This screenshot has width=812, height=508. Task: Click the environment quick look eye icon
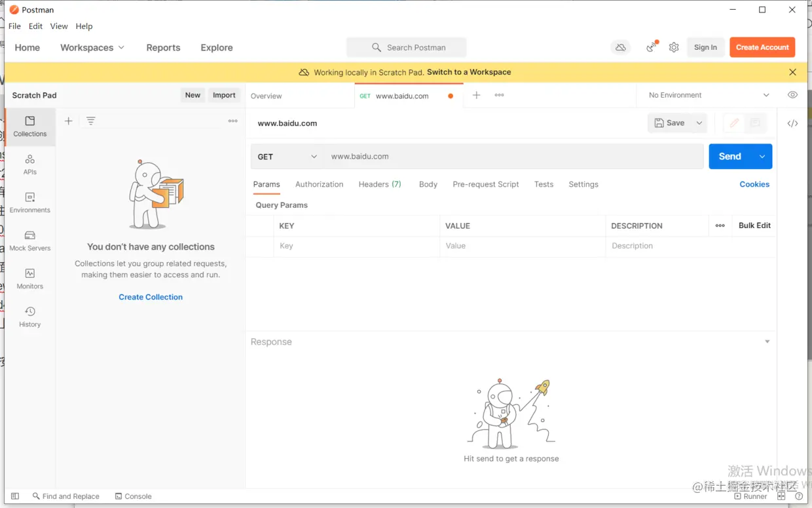pos(792,95)
